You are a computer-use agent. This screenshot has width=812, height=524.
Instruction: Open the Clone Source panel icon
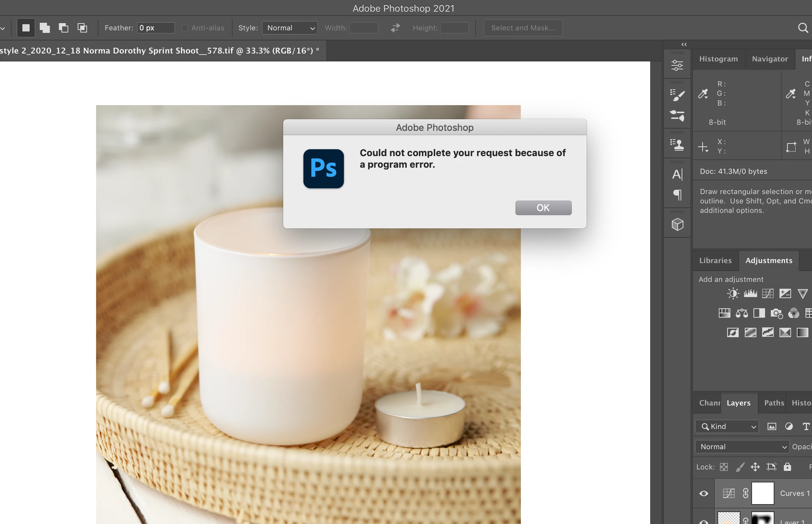677,145
